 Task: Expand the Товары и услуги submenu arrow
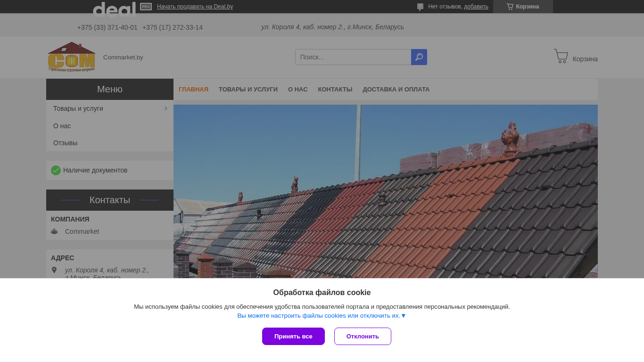pyautogui.click(x=166, y=108)
